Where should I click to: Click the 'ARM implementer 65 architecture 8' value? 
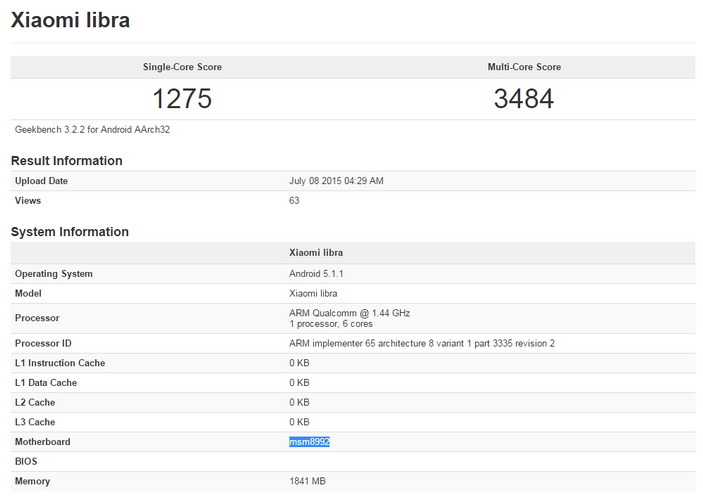(421, 343)
